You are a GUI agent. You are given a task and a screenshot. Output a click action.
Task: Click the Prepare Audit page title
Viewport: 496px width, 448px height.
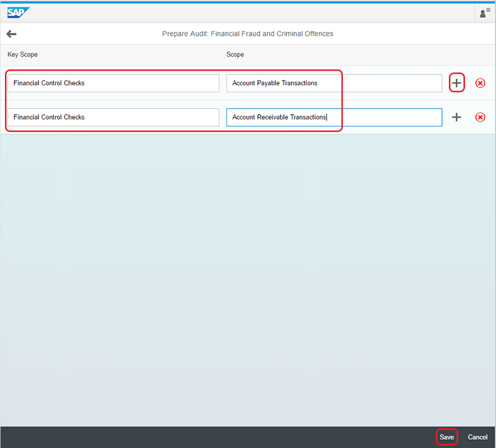(247, 34)
